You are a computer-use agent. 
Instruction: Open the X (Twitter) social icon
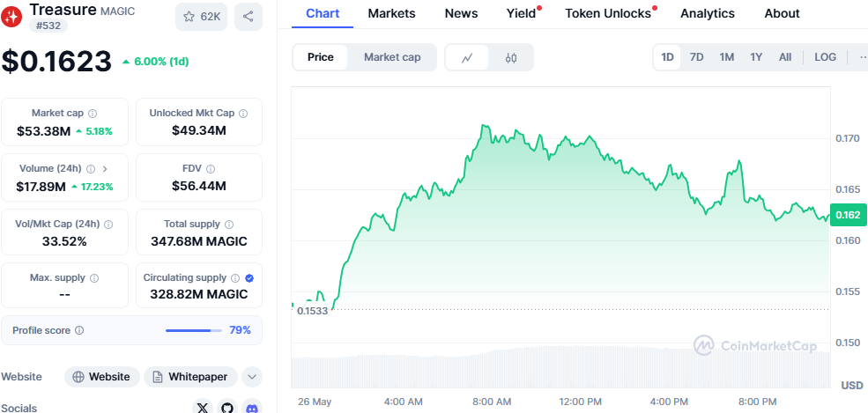pos(204,408)
